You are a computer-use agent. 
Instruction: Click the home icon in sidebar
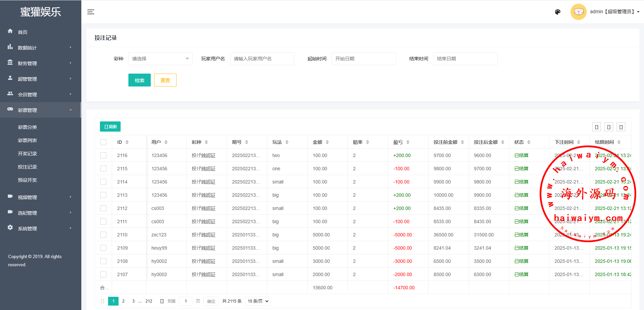[10, 31]
